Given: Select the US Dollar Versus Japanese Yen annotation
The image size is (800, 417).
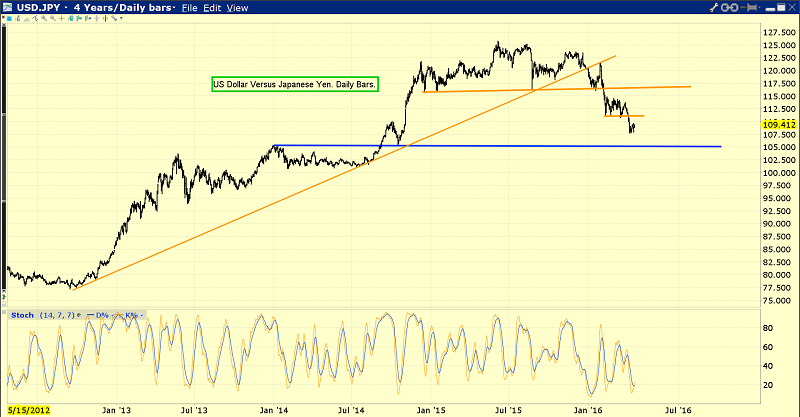Looking at the screenshot, I should click(293, 85).
